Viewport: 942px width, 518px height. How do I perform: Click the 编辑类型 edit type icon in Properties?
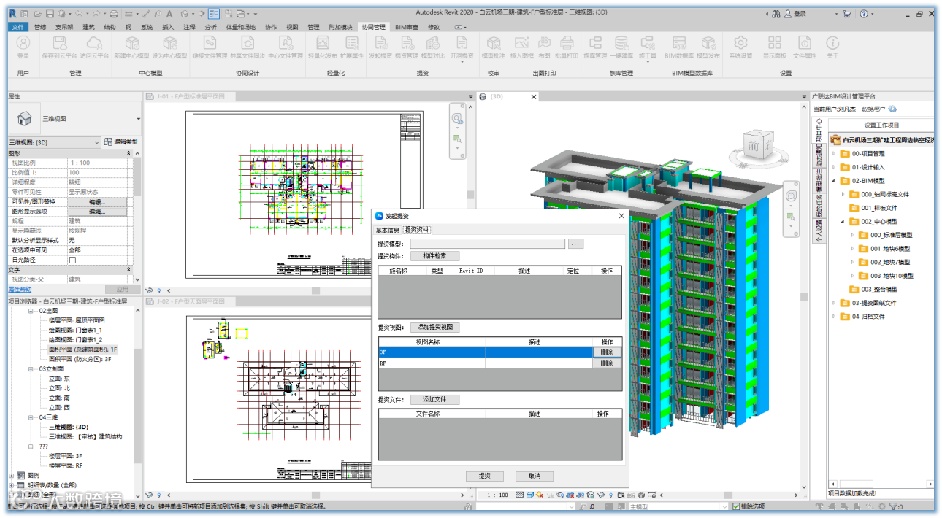pos(107,143)
